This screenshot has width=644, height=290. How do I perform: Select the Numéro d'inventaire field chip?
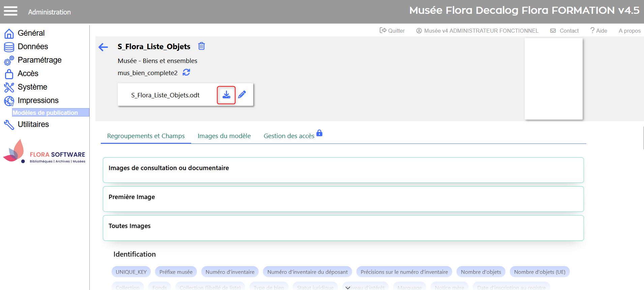tap(230, 272)
